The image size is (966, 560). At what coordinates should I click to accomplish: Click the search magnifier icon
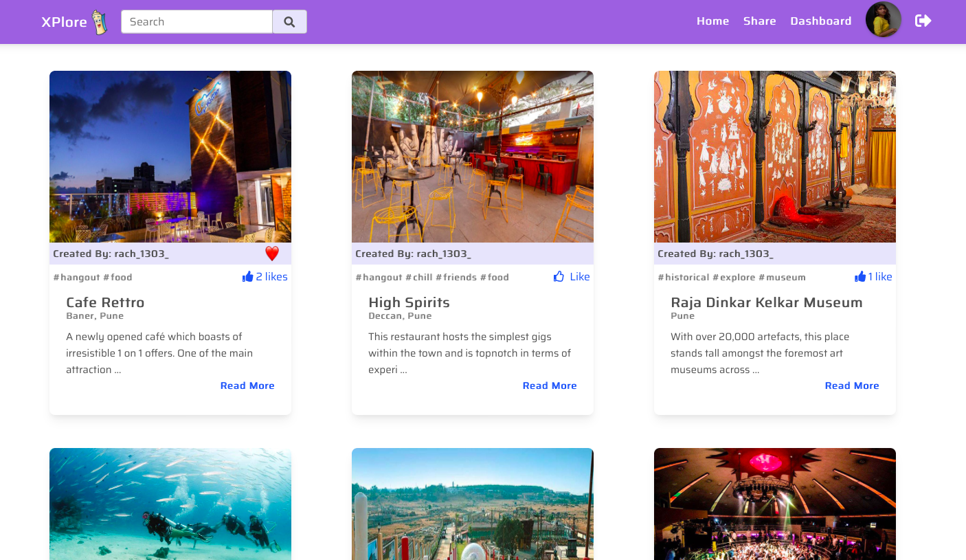[289, 21]
